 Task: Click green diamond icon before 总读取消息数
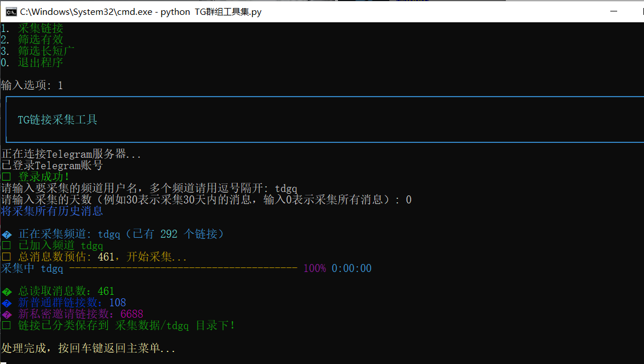tap(7, 292)
